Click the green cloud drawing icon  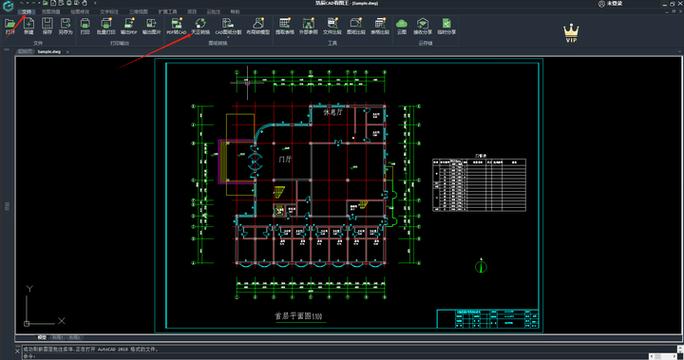point(402,26)
